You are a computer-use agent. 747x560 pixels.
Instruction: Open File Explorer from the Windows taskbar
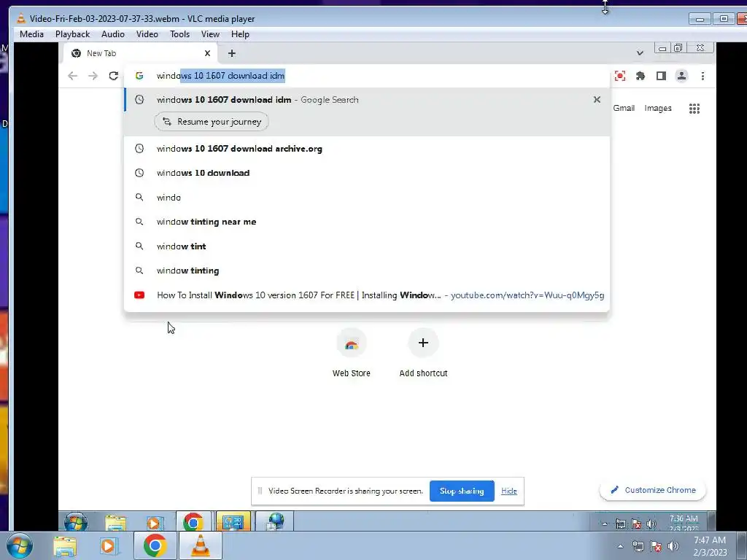tap(65, 546)
